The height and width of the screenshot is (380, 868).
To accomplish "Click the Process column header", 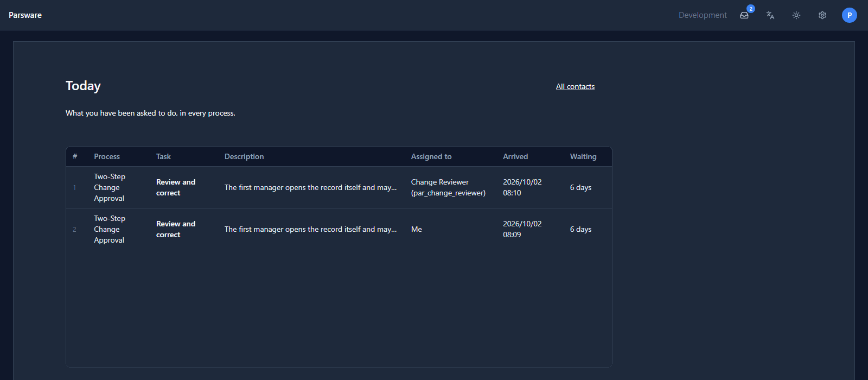I will [x=107, y=156].
